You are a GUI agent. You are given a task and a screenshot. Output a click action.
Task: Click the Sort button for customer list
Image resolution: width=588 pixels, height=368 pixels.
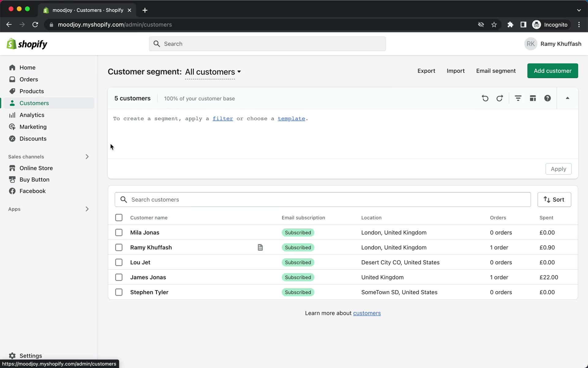(554, 199)
